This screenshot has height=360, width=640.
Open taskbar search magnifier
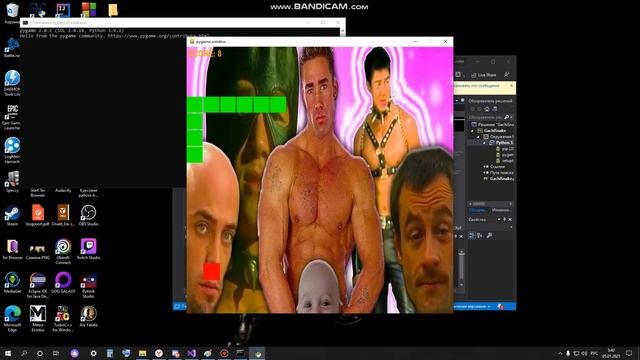point(24,353)
